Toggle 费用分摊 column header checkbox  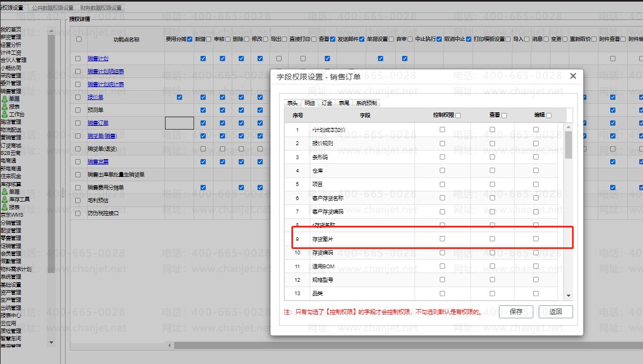(190, 39)
